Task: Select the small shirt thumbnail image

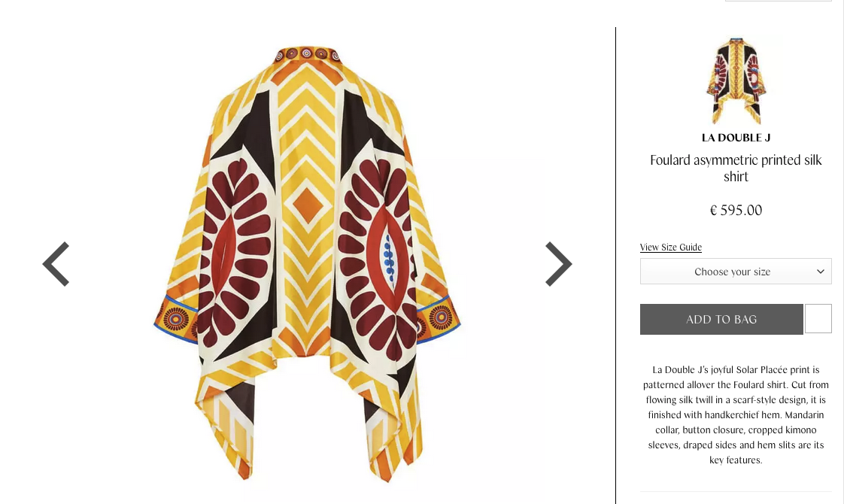Action: 736,81
